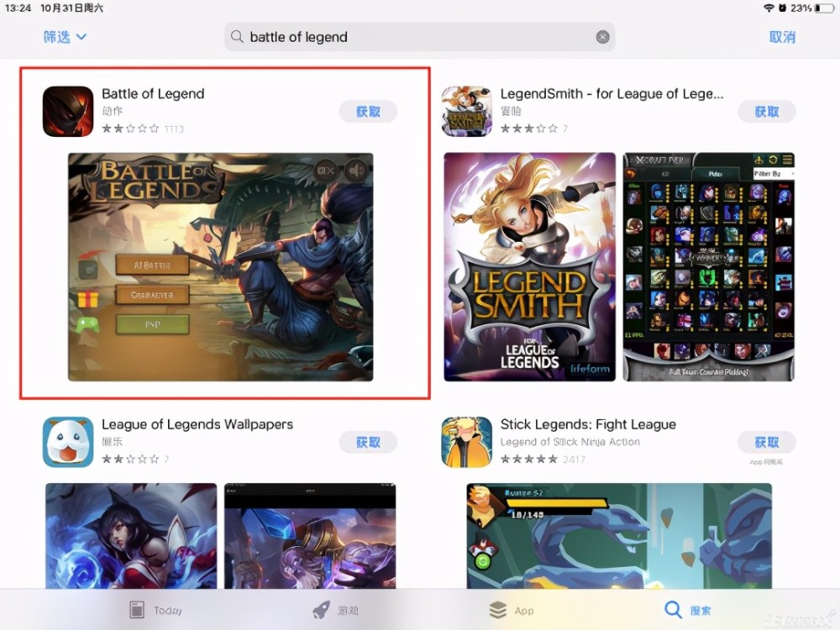Open League of Legends Wallpapers title
Viewport: 840px width, 630px height.
click(x=197, y=424)
